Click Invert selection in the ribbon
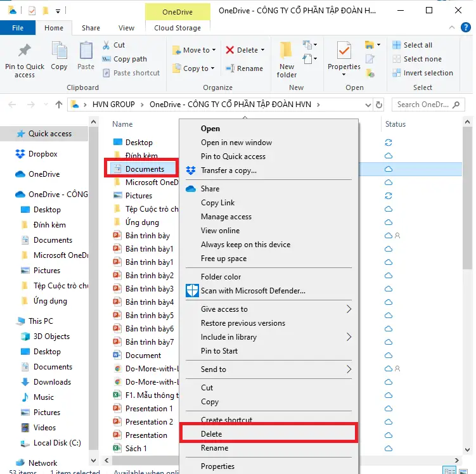 tap(427, 73)
